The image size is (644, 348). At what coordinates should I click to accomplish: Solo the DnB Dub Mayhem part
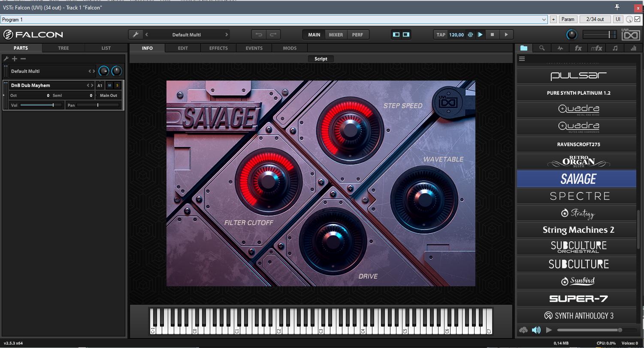pos(117,85)
